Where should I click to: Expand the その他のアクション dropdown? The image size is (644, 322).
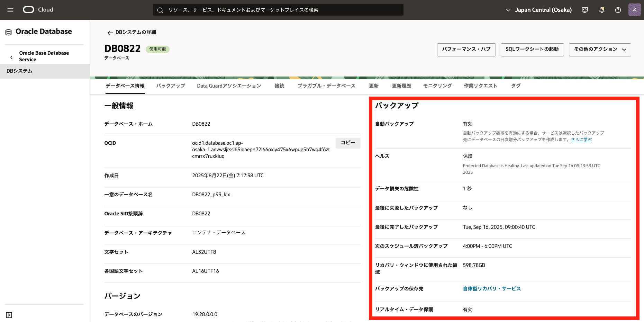point(600,50)
